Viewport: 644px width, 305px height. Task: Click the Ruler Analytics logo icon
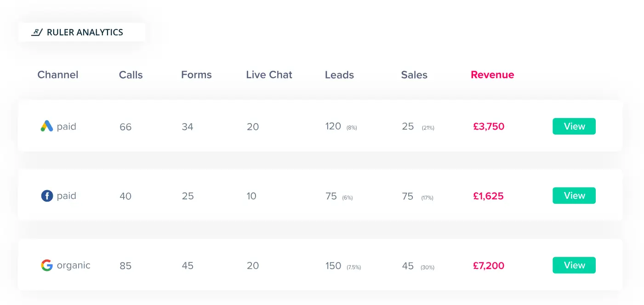tap(37, 32)
